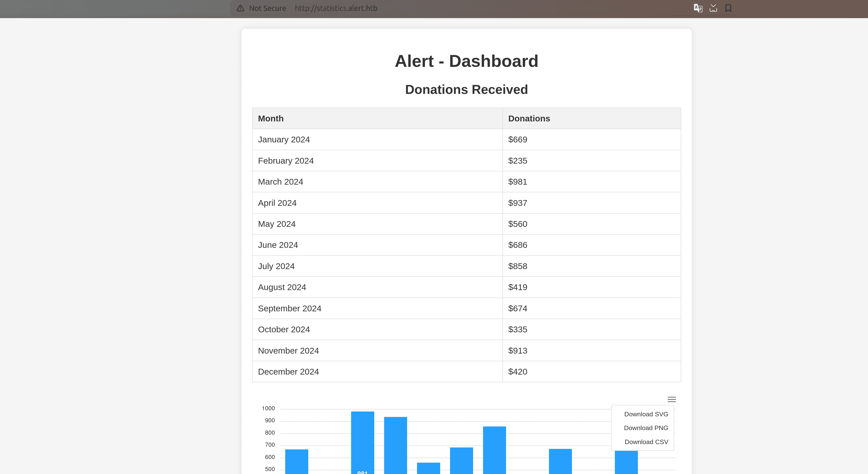Viewport: 868px width, 474px height.
Task: Click the Alert - Dashboard page title
Action: coord(466,61)
